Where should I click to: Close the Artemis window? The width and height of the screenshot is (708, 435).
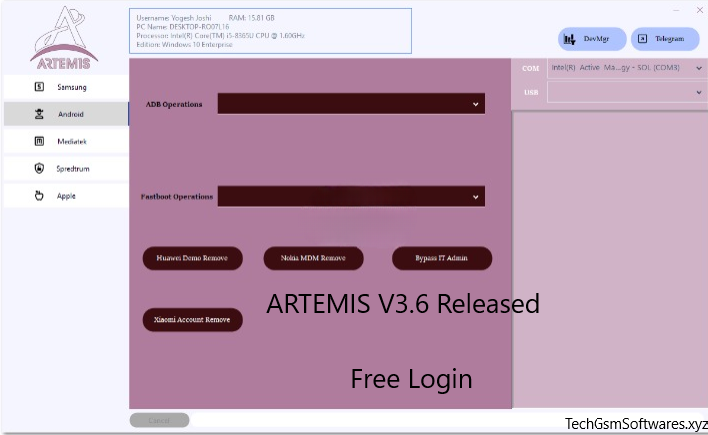pyautogui.click(x=699, y=10)
